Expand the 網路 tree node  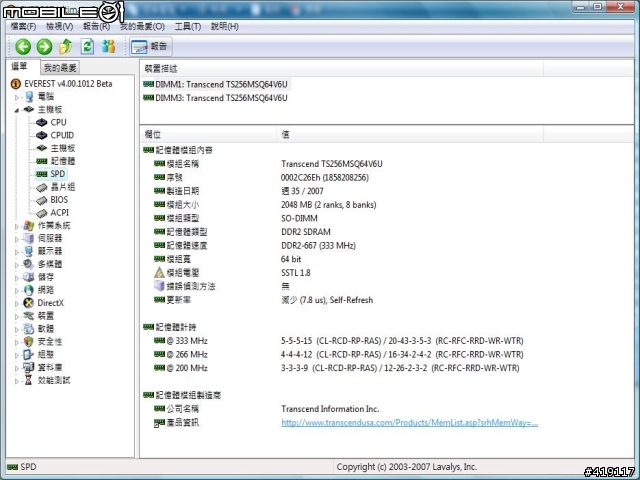coord(17,291)
